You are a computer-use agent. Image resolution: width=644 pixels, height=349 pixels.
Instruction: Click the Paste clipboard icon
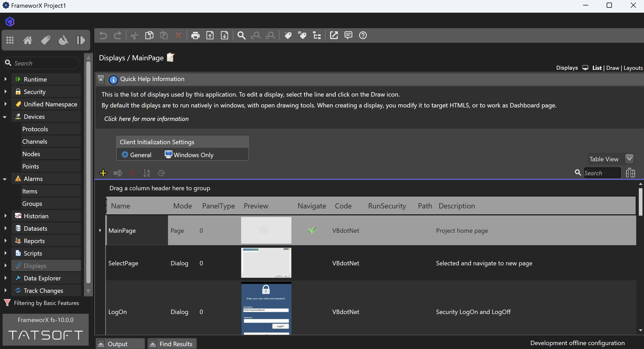[164, 35]
